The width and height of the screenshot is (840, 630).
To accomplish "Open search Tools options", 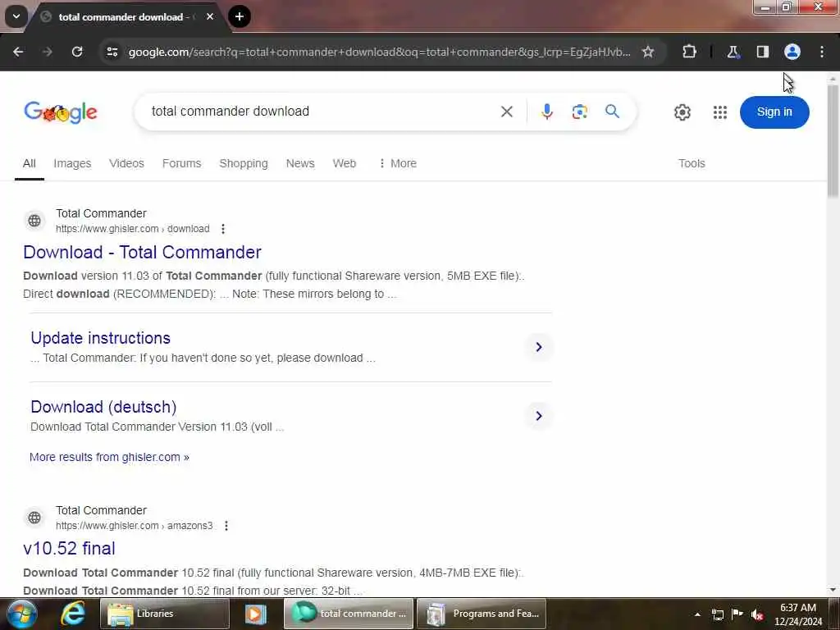I will [x=691, y=163].
